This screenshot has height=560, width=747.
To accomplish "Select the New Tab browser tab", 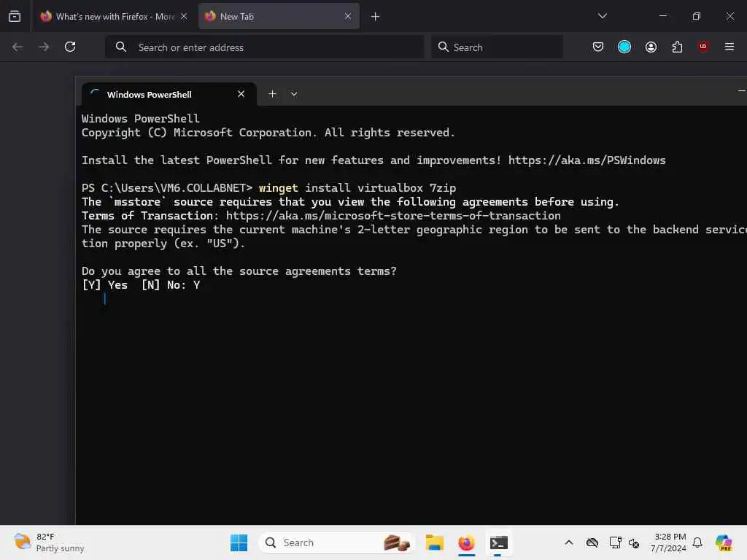I will coord(279,16).
